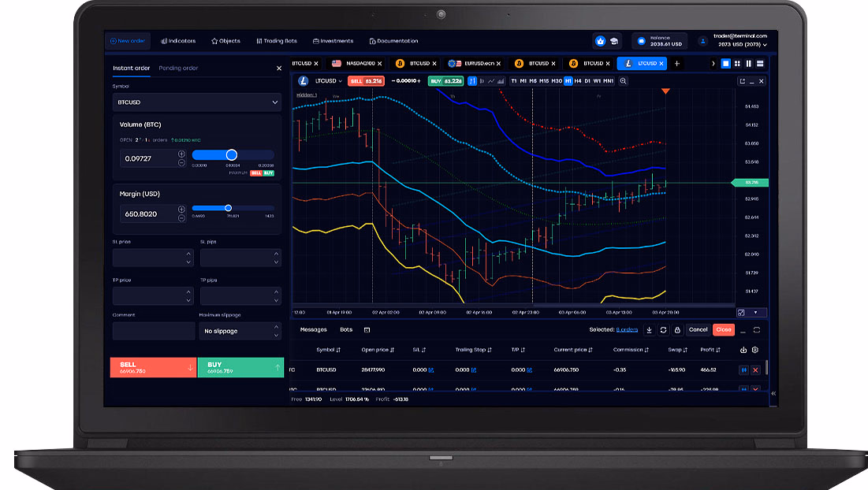Open Maximum slippage dropdown
The image size is (868, 490).
click(x=240, y=331)
